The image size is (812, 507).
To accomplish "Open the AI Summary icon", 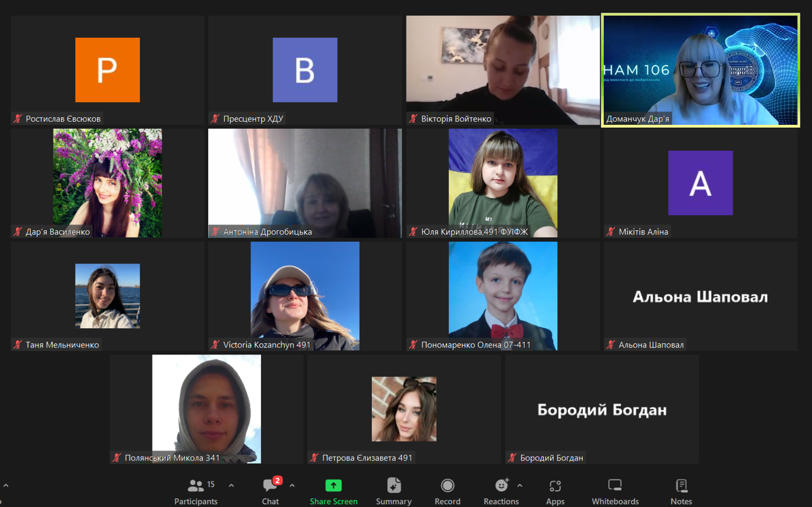I will (394, 486).
